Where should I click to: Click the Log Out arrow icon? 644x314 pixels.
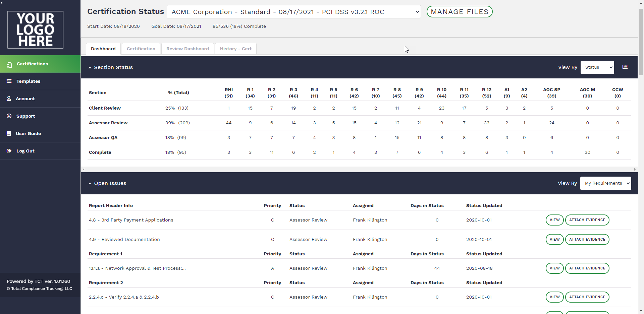[x=9, y=151]
